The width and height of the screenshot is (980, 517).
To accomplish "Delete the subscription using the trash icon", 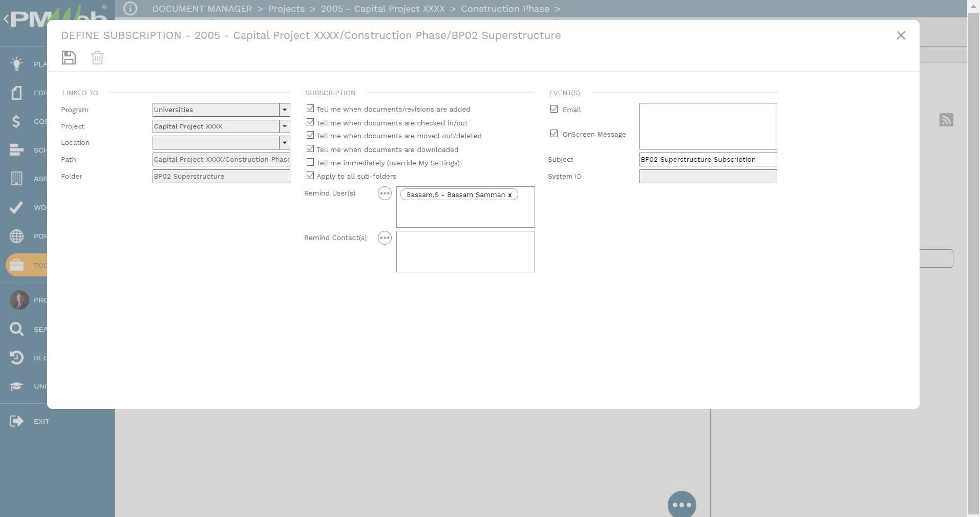I will [97, 57].
